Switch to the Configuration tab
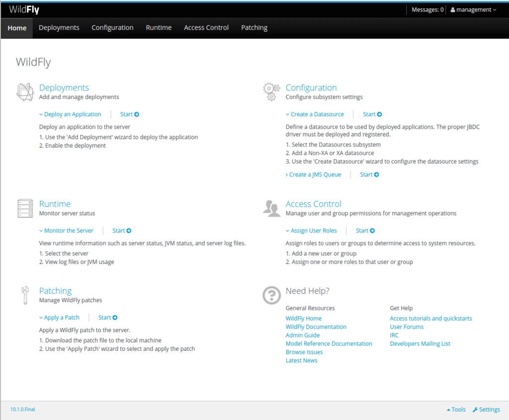The image size is (509, 420). click(112, 28)
